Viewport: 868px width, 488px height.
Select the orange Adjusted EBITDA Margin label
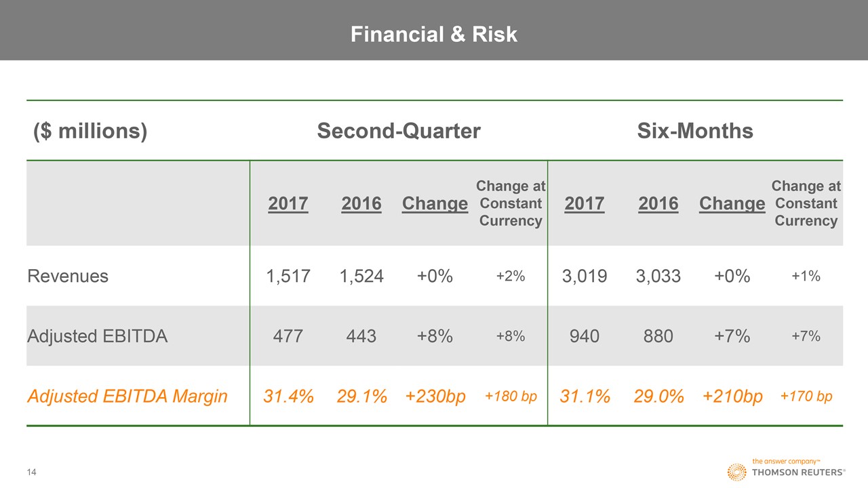coord(127,396)
